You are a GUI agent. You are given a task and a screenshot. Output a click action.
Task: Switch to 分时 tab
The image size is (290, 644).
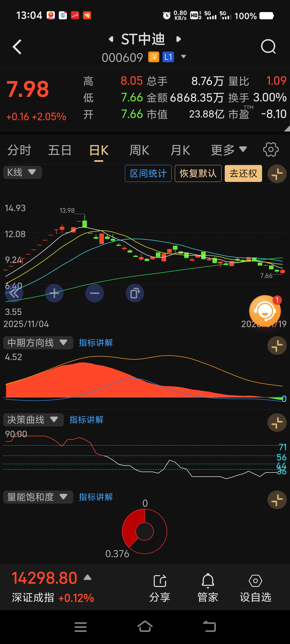[19, 150]
